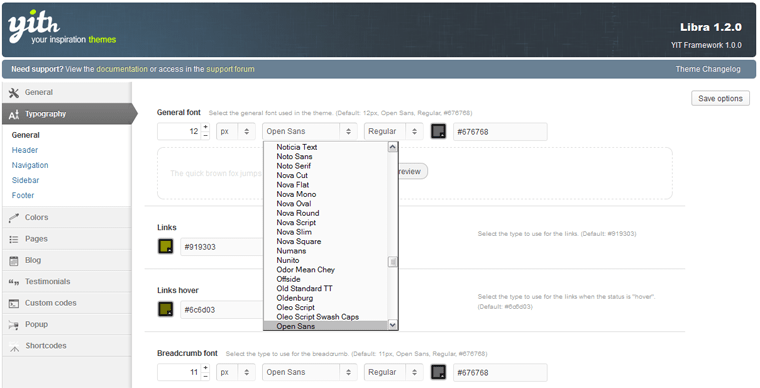Click the Shortcodes icon in sidebar
Screen dimensions: 760x388
(14, 346)
